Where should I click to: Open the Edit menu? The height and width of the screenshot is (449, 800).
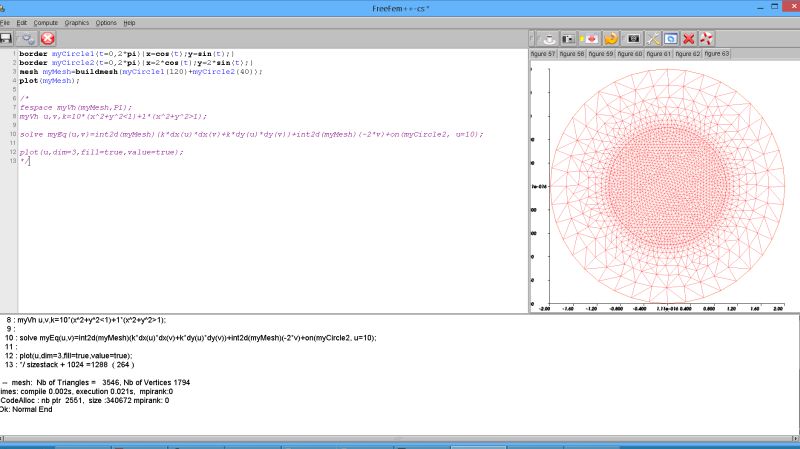pos(21,23)
